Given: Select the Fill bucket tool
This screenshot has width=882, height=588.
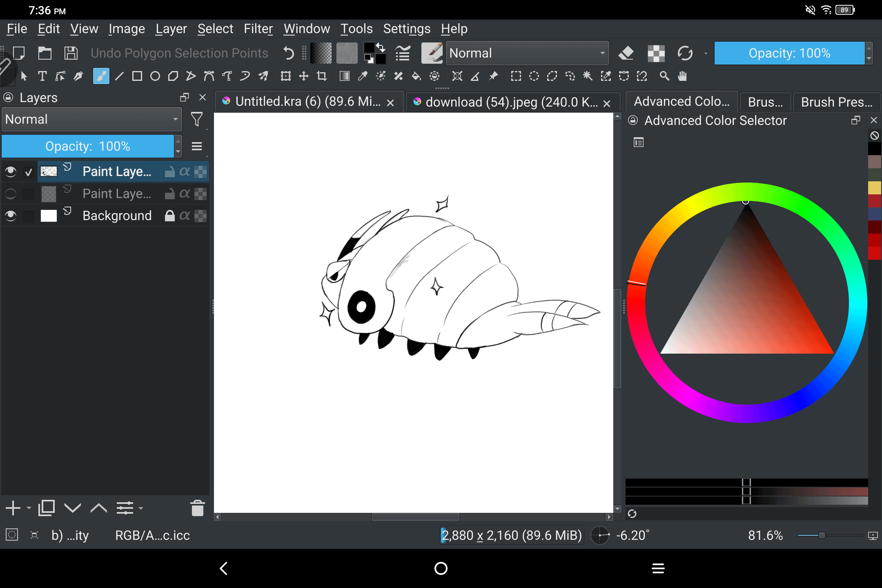Looking at the screenshot, I should (x=416, y=76).
